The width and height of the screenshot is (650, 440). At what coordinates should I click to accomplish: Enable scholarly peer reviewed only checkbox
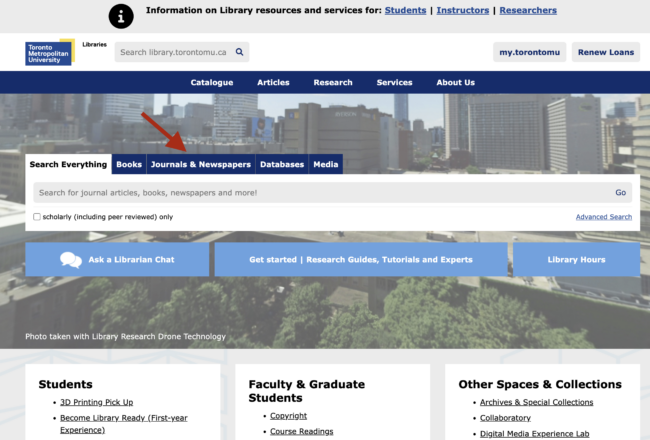click(37, 216)
